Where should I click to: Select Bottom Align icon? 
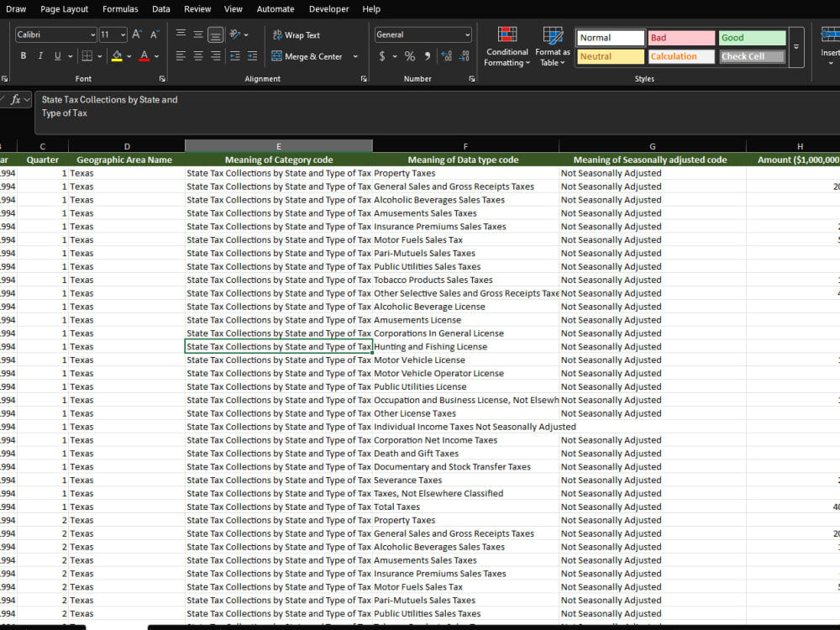pyautogui.click(x=215, y=34)
